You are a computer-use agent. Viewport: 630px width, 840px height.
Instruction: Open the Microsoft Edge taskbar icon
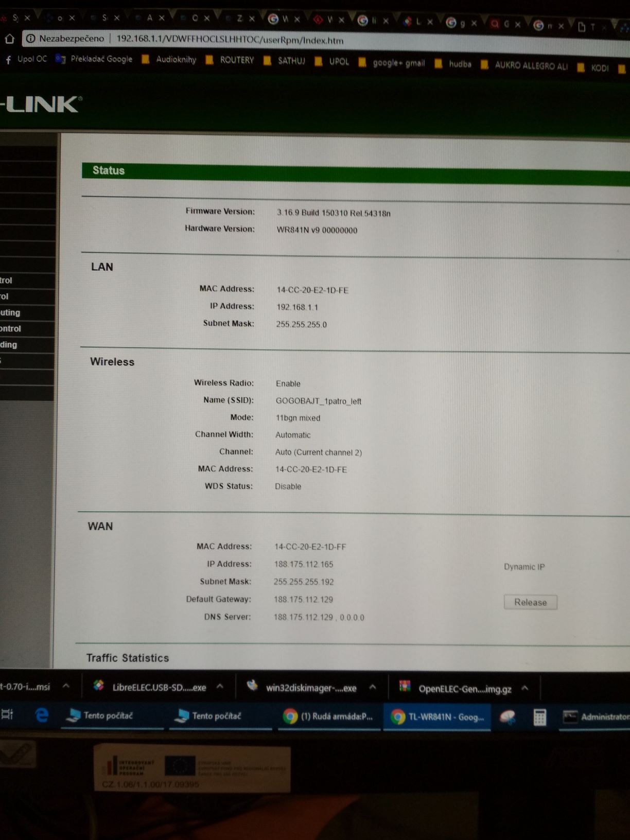coord(42,715)
